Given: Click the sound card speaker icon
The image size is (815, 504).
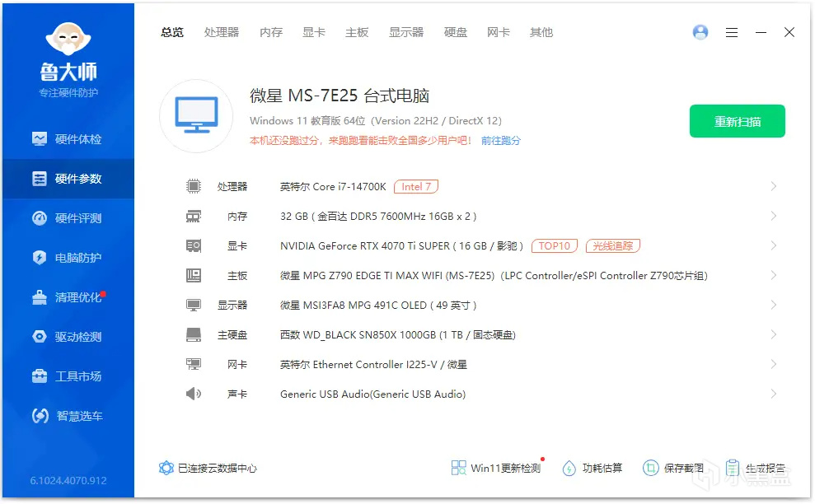Looking at the screenshot, I should tap(194, 394).
